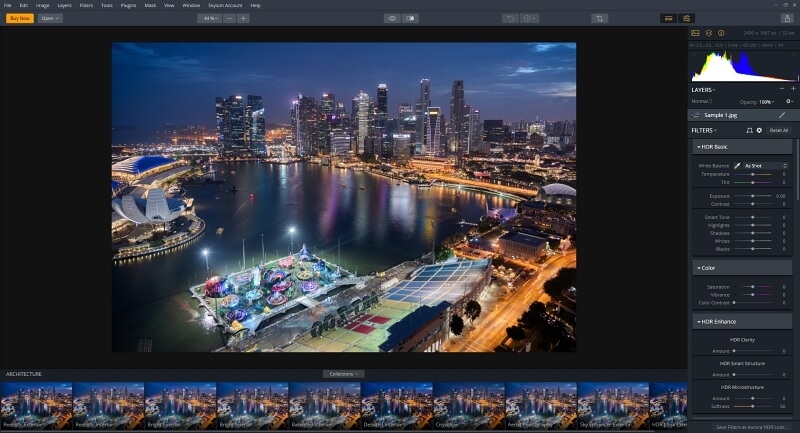800x433 pixels.
Task: Open the Normal blend mode dropdown
Action: click(x=702, y=101)
